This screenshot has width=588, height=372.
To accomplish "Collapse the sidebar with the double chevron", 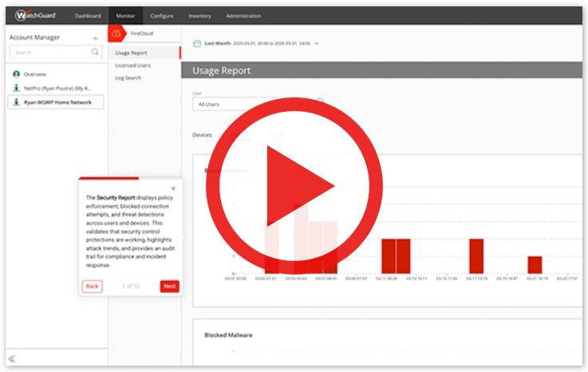I will [12, 358].
